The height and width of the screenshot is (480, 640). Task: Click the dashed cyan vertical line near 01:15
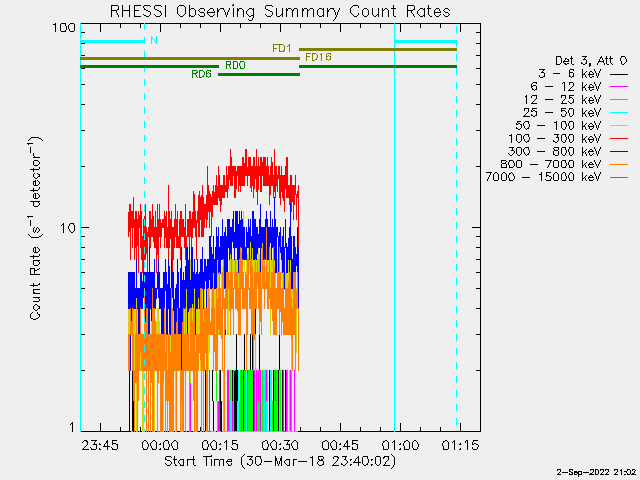456,229
